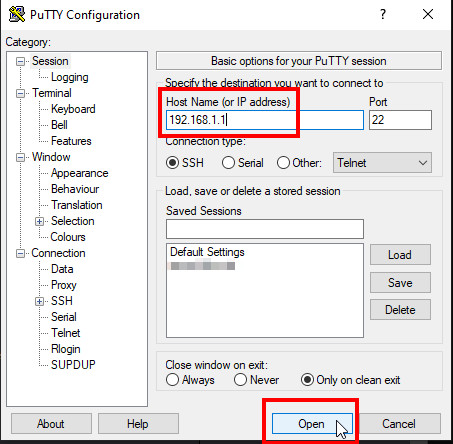This screenshot has width=453, height=444.
Task: Click the Port number field
Action: click(400, 120)
